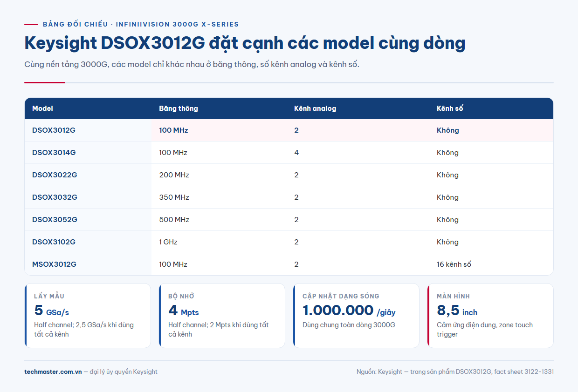Click the BẢNG ĐỐI CHIẾU overline label
Viewport: 578px width, 392px height.
[141, 24]
